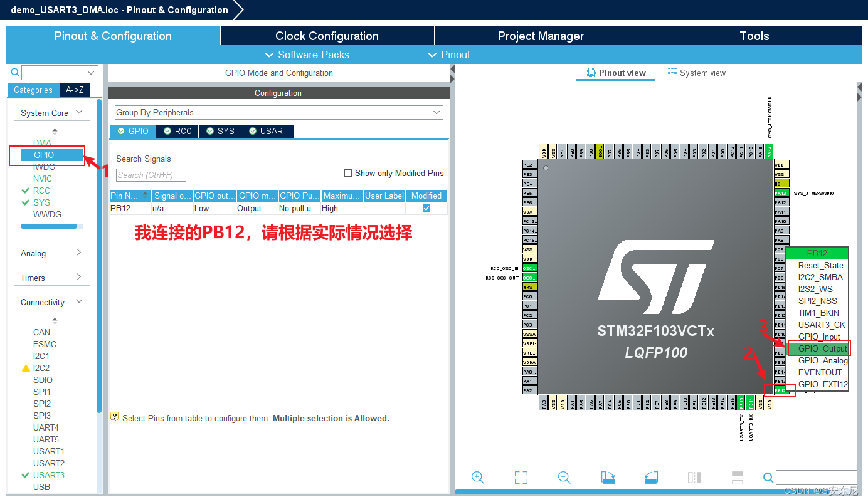Select GPIO_Analog from the PB12 signal list
The image size is (868, 502).
[818, 360]
